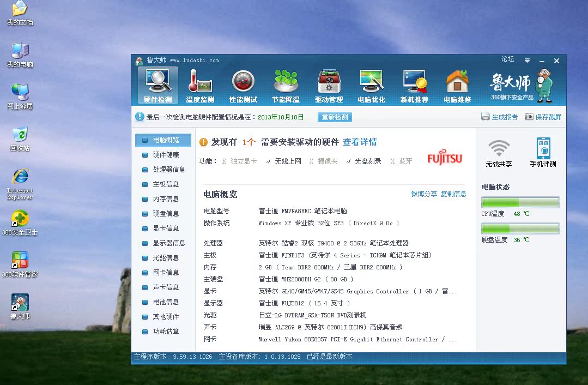Click the 2013年10月18日 detection date
The height and width of the screenshot is (385, 588).
coord(281,117)
